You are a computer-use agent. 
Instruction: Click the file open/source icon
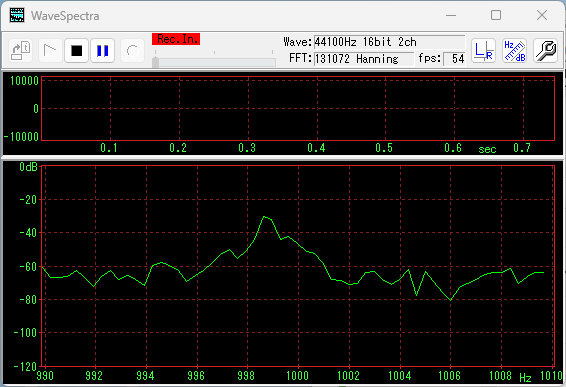(21, 51)
